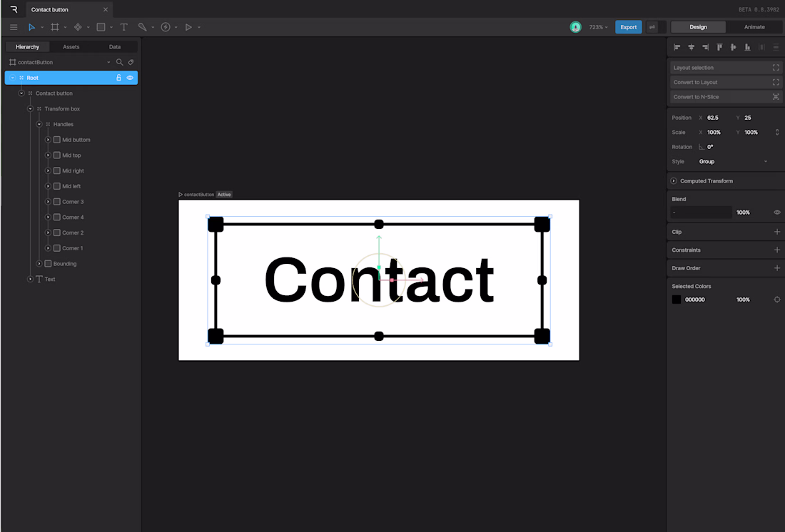
Task: Select the Text tool
Action: [123, 27]
